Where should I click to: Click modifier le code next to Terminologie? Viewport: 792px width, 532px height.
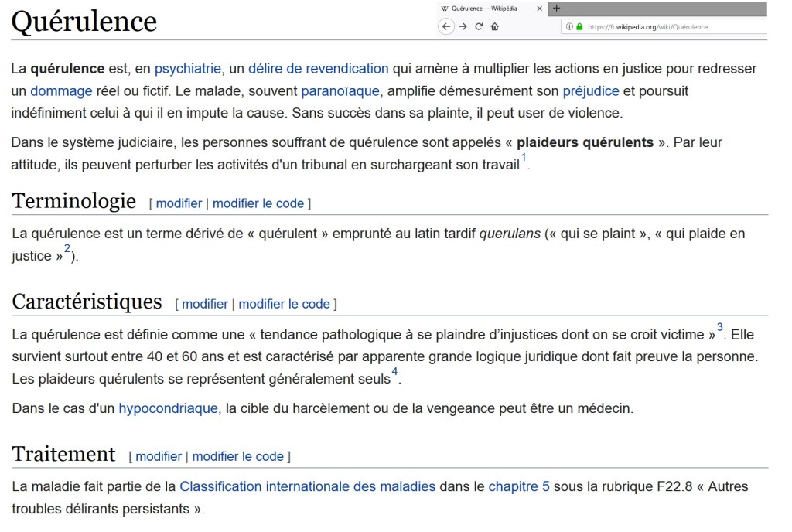258,203
